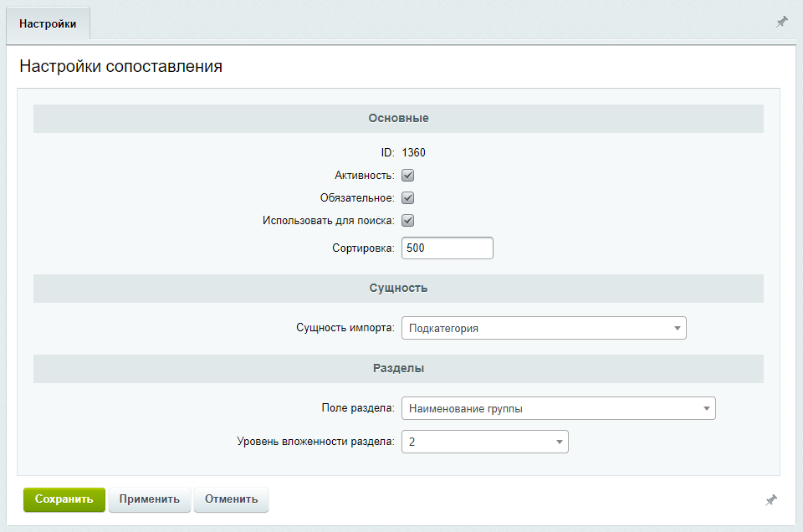This screenshot has width=803, height=532.
Task: Click the Обязательное: label
Action: point(357,197)
